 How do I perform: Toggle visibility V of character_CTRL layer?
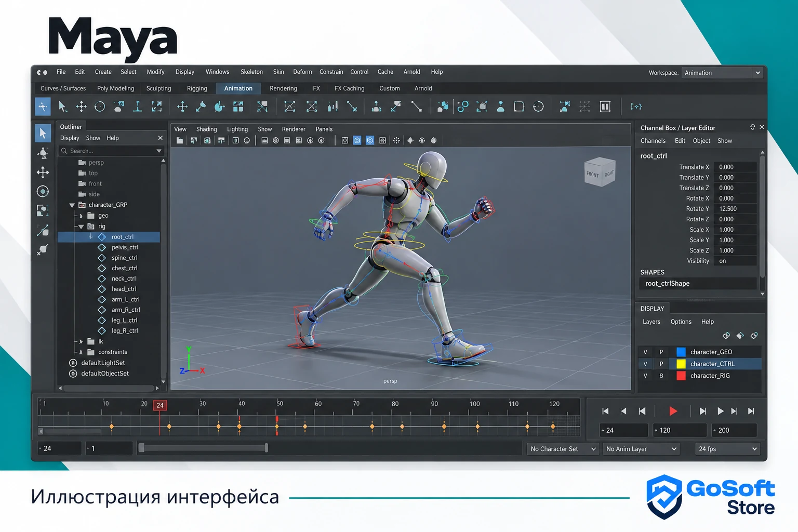[645, 364]
